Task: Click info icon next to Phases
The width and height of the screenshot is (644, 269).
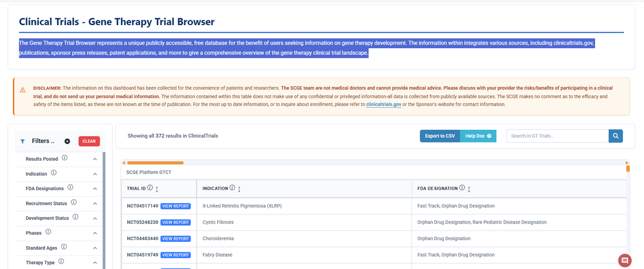Action: [x=48, y=233]
